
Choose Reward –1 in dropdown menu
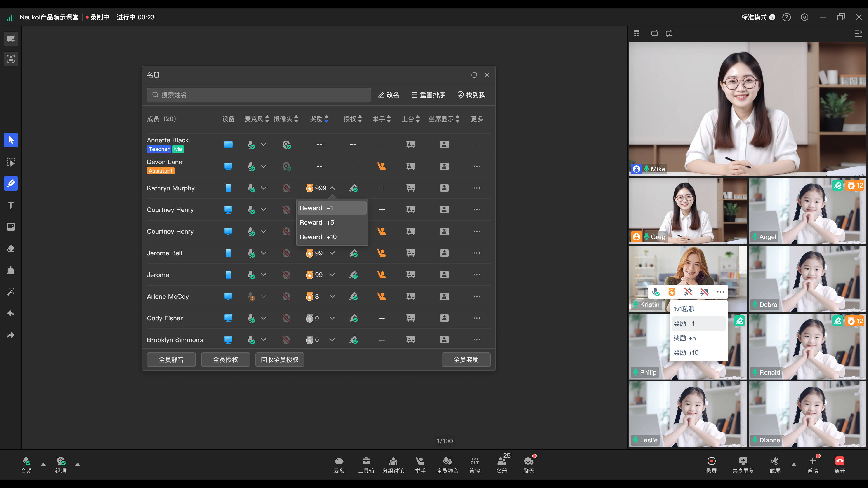click(332, 208)
